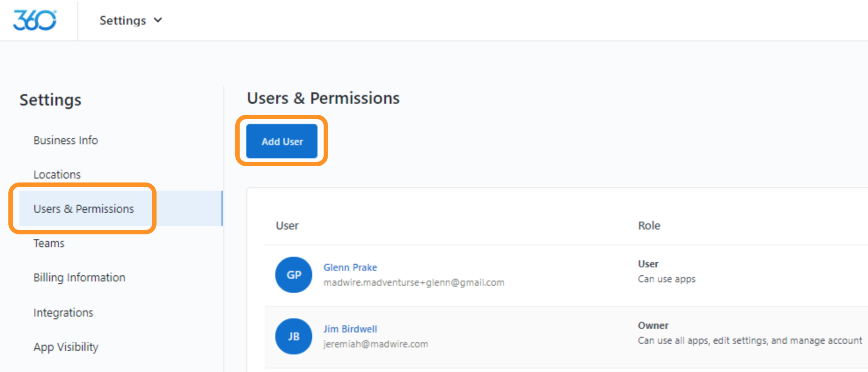Click the GP avatar icon

pyautogui.click(x=294, y=275)
